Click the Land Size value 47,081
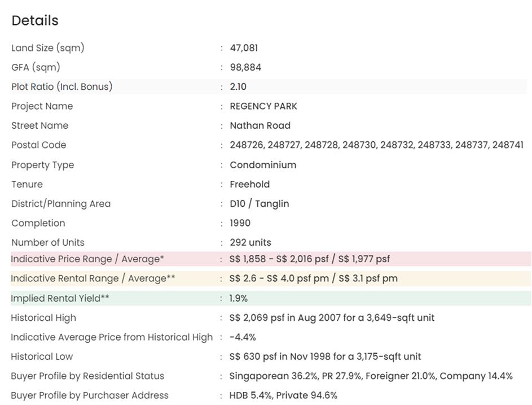 244,48
